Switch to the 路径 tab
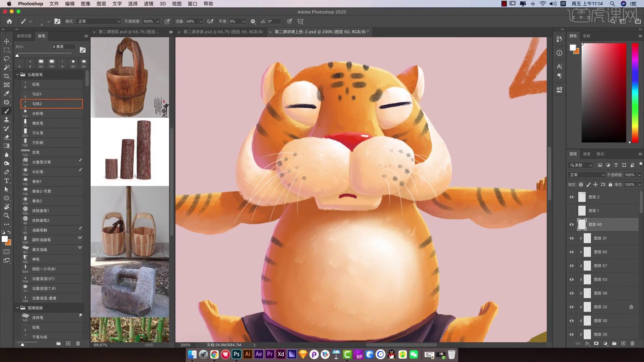The width and height of the screenshot is (644, 362). pyautogui.click(x=600, y=154)
